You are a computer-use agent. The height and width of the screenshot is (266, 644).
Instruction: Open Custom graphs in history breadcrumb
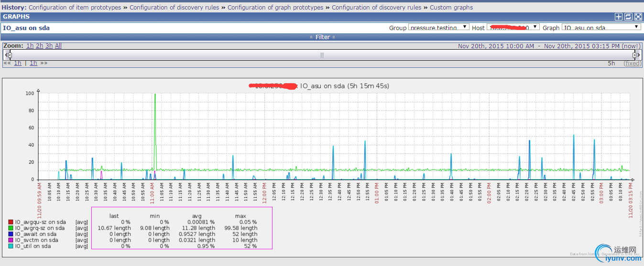pyautogui.click(x=451, y=7)
